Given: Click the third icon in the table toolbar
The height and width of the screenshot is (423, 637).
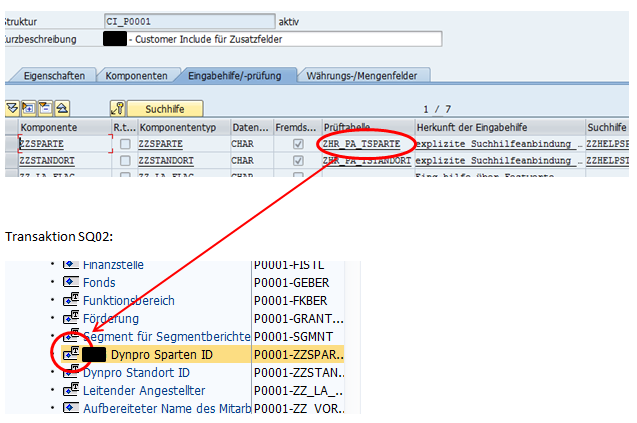Looking at the screenshot, I should point(44,108).
